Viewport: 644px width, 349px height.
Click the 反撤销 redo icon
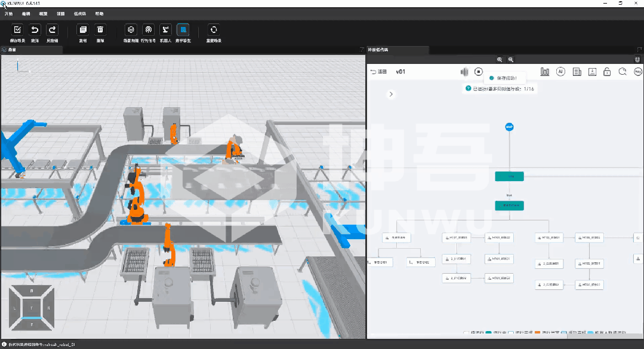click(x=52, y=30)
